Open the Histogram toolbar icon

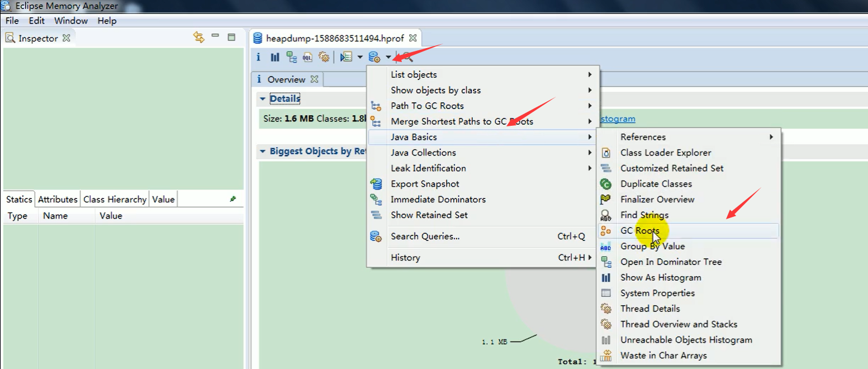(x=275, y=57)
